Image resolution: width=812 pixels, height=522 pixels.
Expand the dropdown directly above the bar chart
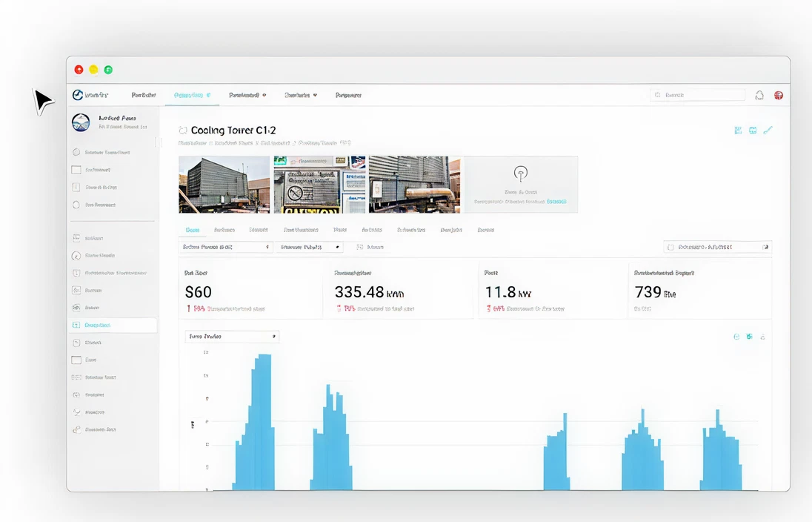click(231, 337)
